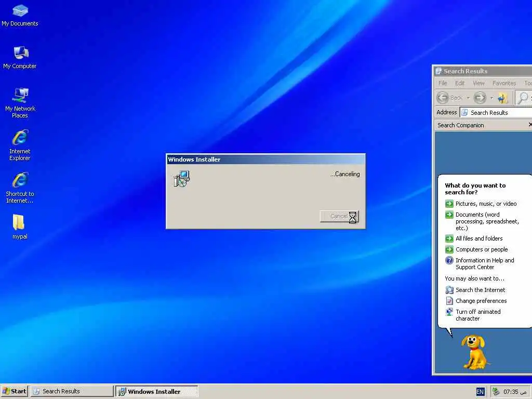Click green arrow beside Computers or people
The height and width of the screenshot is (399, 532).
tap(449, 249)
